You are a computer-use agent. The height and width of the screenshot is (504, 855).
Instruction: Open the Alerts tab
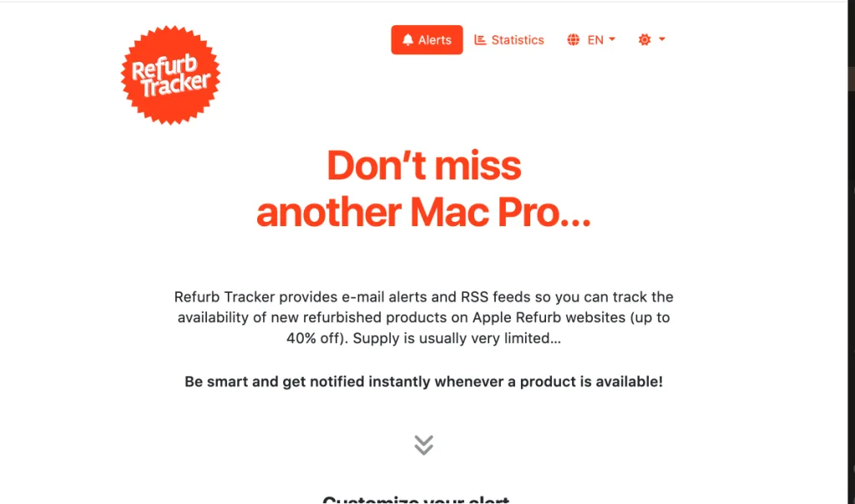point(427,40)
